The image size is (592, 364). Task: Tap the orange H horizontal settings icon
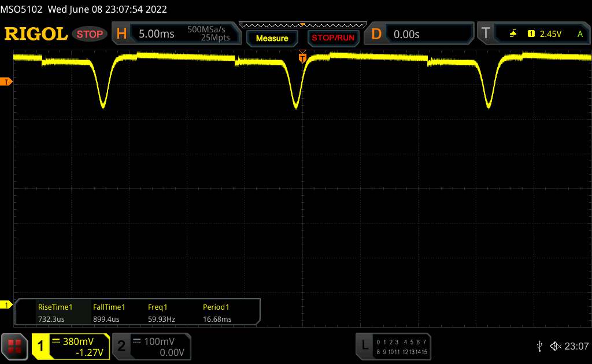click(121, 34)
